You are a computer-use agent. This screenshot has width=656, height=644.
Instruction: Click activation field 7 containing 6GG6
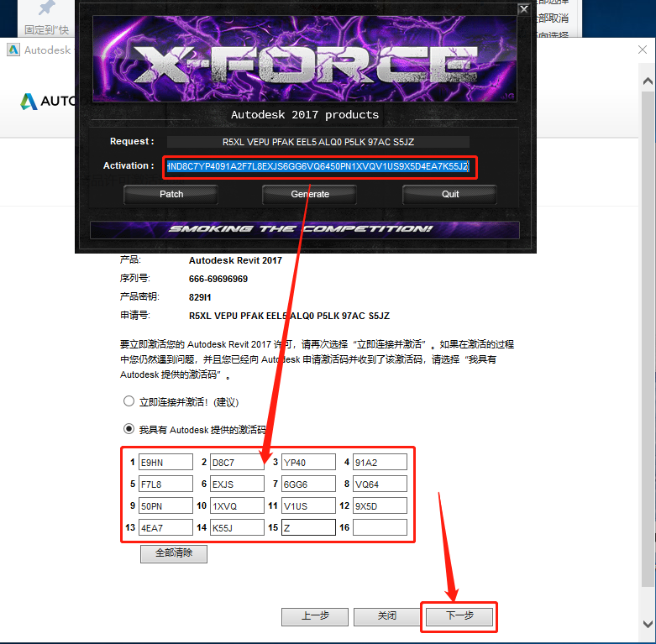pyautogui.click(x=309, y=484)
